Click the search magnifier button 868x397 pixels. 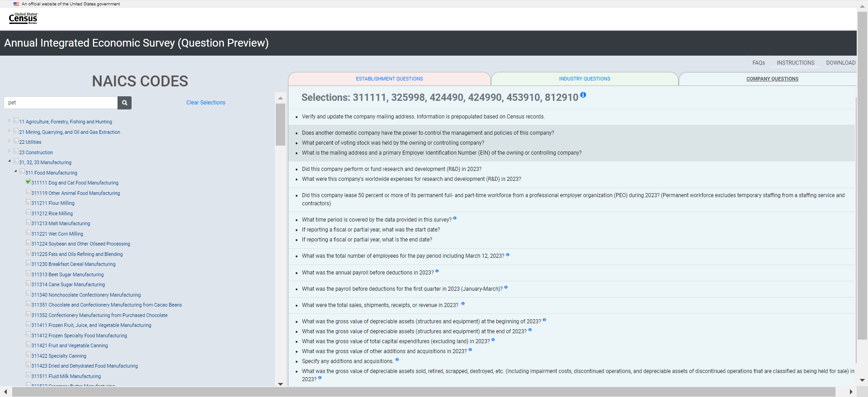(124, 103)
